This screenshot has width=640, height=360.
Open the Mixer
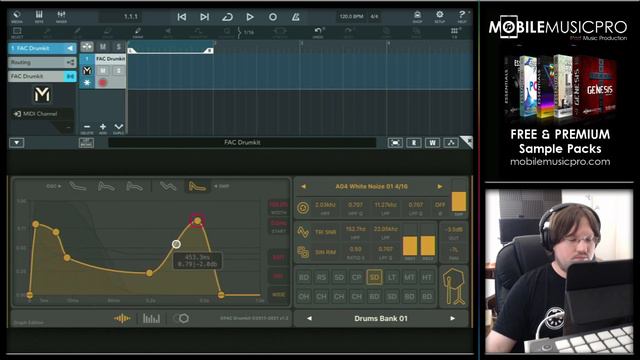pyautogui.click(x=61, y=17)
